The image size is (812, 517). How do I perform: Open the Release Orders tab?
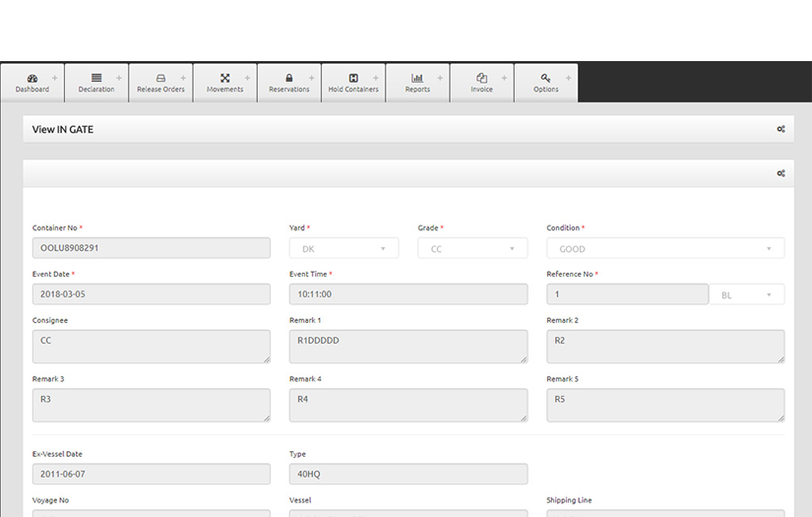(x=160, y=83)
